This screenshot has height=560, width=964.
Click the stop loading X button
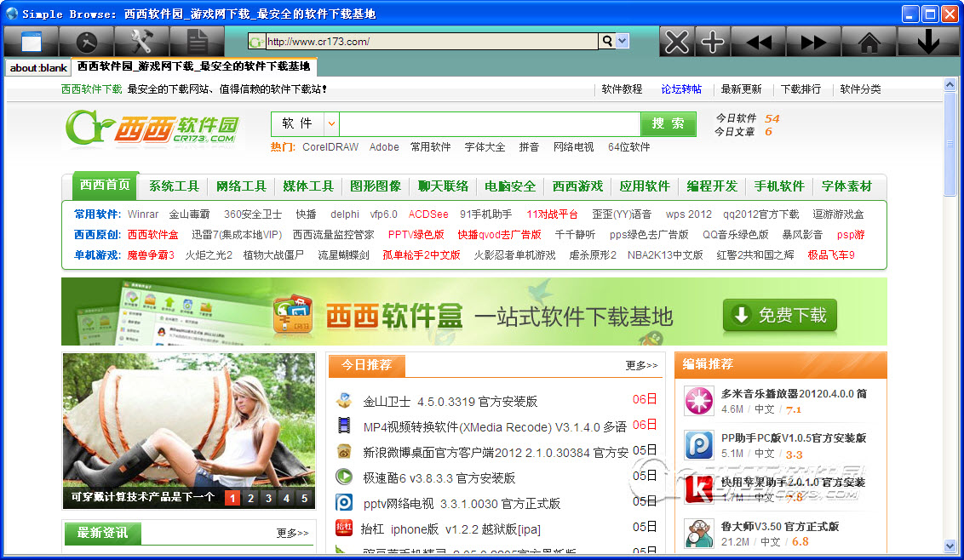(677, 42)
